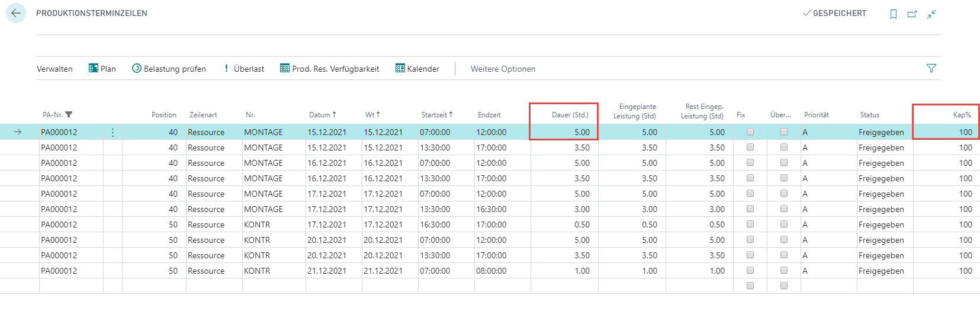This screenshot has height=311, width=980.
Task: Expand Weitere Optionen menu
Action: [x=503, y=69]
